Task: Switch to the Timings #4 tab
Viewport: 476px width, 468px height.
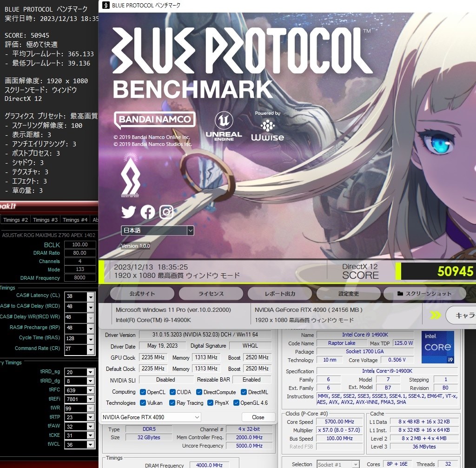Action: [x=75, y=220]
